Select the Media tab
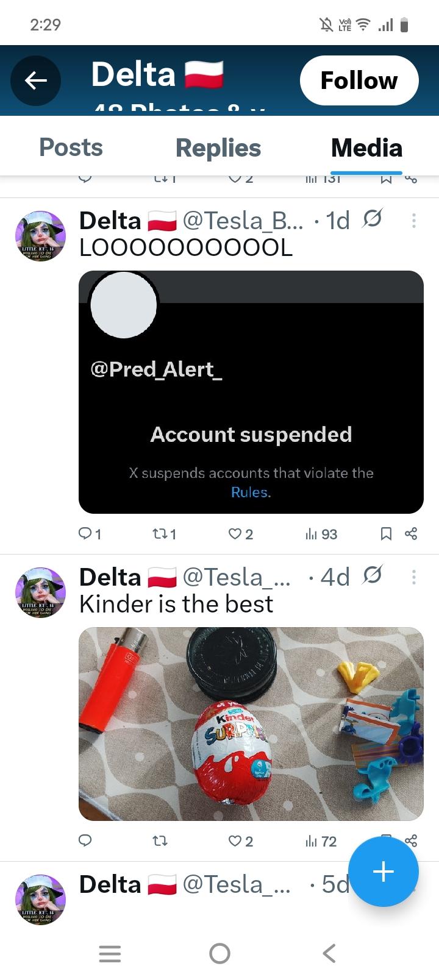Viewport: 439px width, 980px height. 366,148
